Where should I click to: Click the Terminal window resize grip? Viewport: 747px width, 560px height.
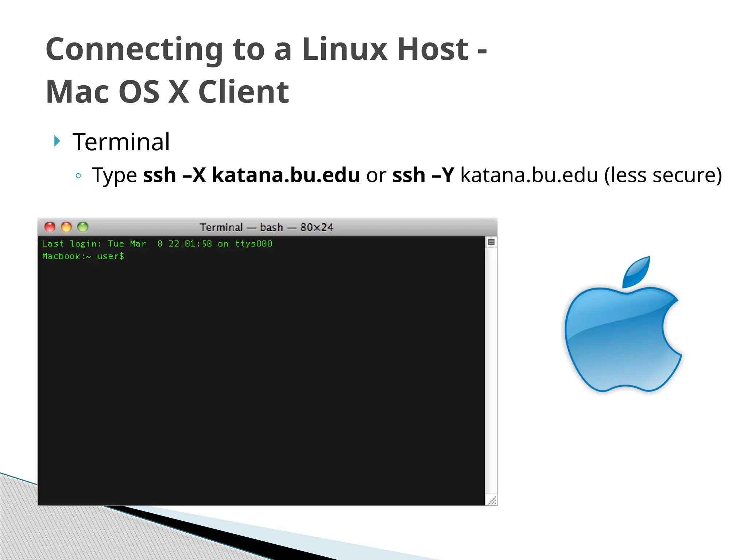click(x=491, y=500)
